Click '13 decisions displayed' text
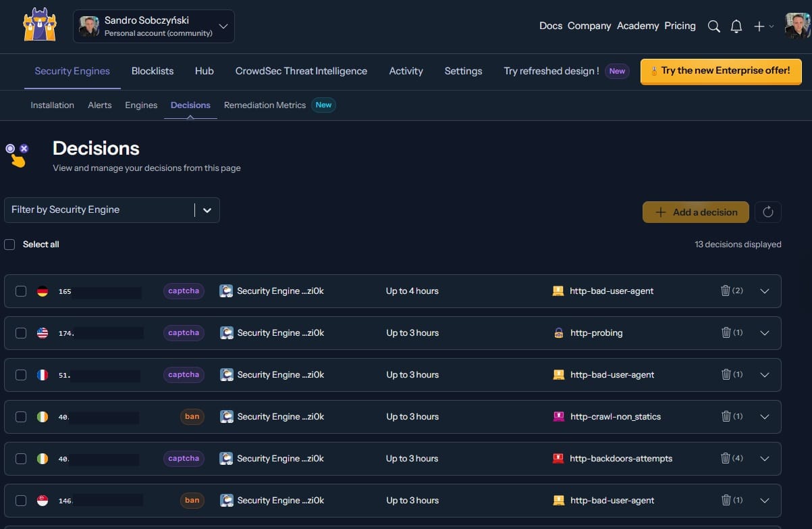 (738, 245)
